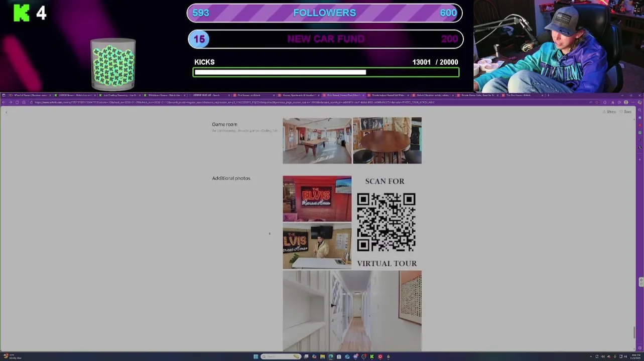Click the browser refresh button
The image size is (644, 361).
17,102
